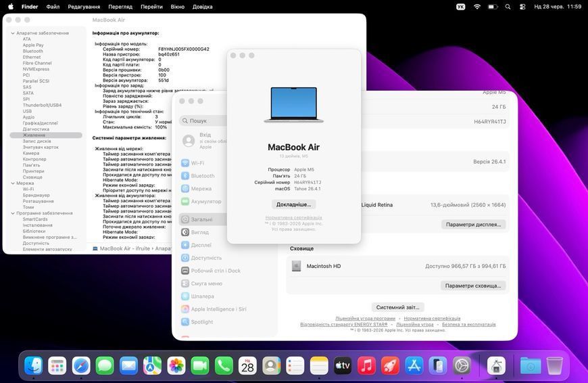Open System Information chip icon in Dock
The image size is (588, 383).
pos(496,365)
